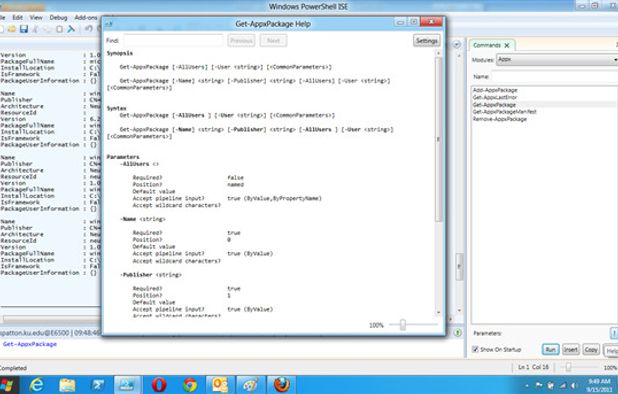Viewport: 618px width, 394px height.
Task: Switch to PowerShell ISE taskbar icon
Action: [x=128, y=385]
